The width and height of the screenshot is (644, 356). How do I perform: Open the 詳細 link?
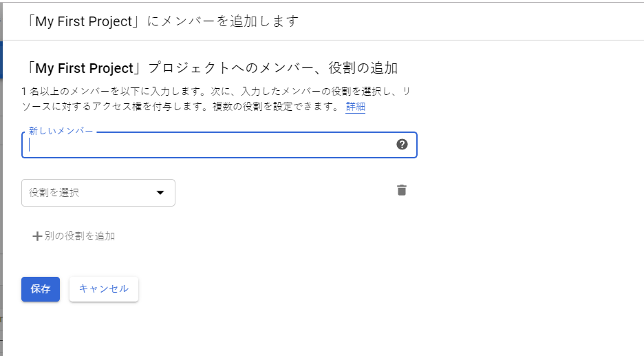tap(356, 107)
